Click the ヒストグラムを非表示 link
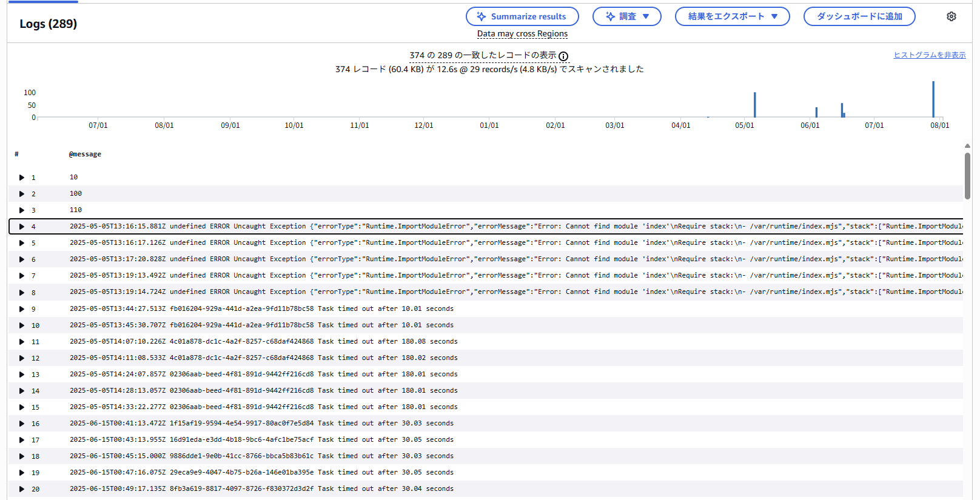980x500 pixels. 930,55
